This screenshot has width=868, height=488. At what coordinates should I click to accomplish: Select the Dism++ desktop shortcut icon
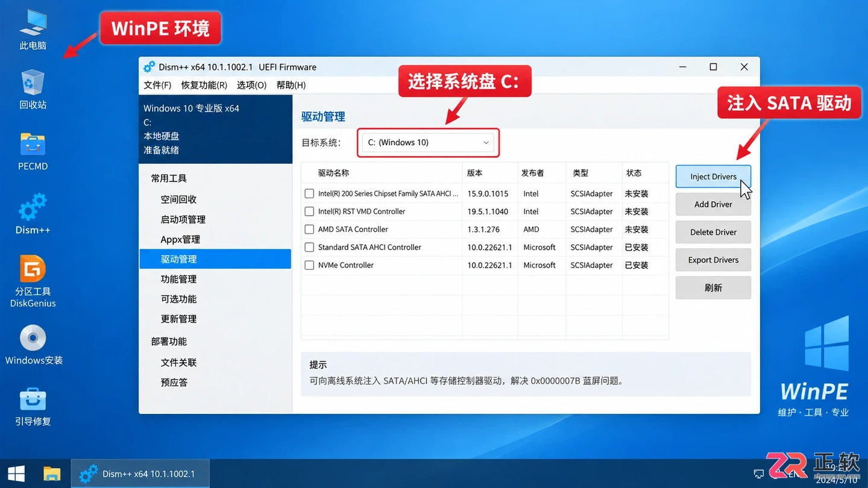pos(33,214)
